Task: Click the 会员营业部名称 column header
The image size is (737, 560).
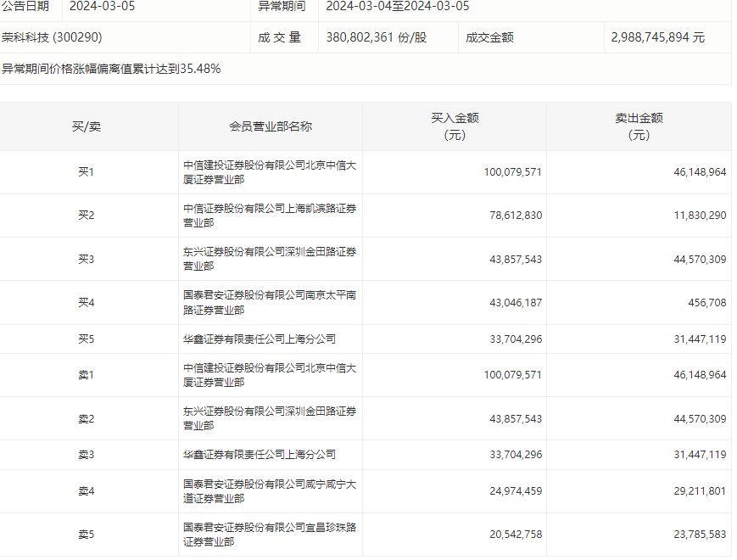Action: (x=271, y=126)
